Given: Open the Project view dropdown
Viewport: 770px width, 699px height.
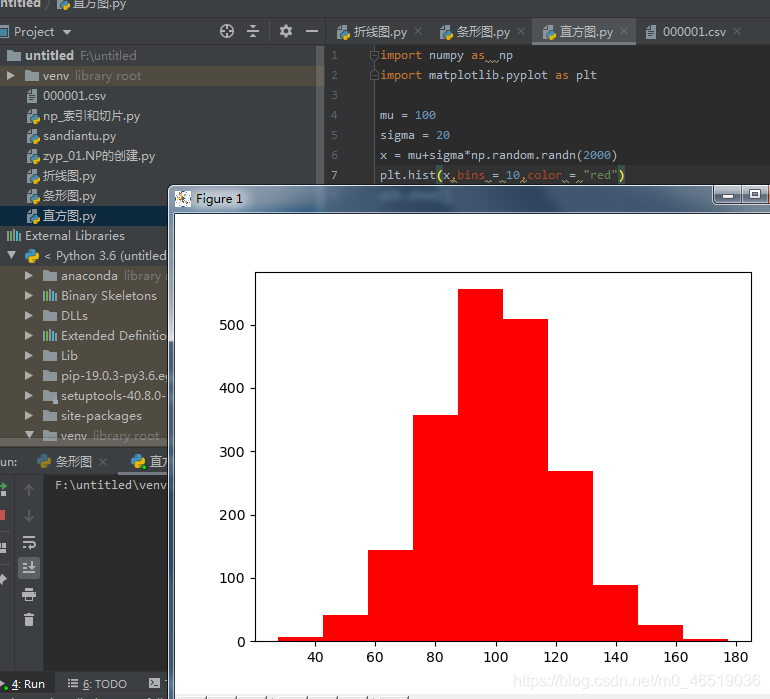Looking at the screenshot, I should [67, 32].
